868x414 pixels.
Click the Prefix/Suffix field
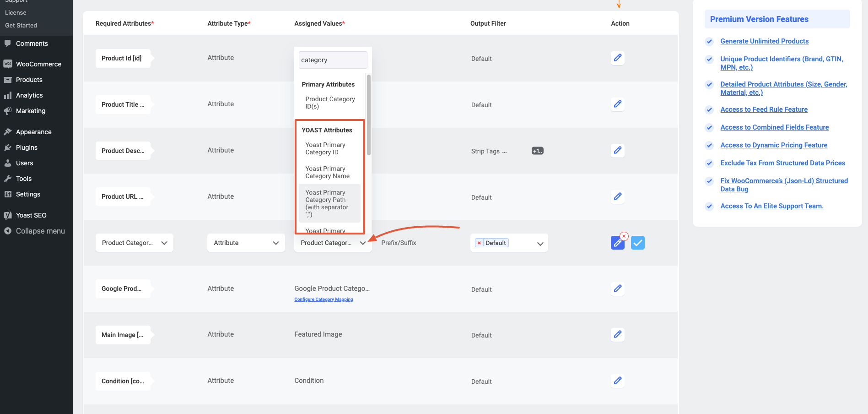point(399,243)
